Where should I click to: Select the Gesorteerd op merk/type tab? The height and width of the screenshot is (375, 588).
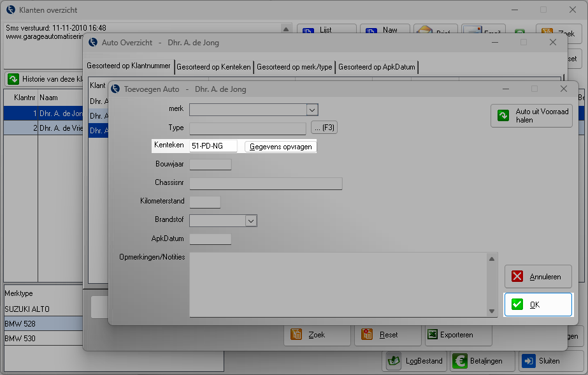[x=294, y=66]
